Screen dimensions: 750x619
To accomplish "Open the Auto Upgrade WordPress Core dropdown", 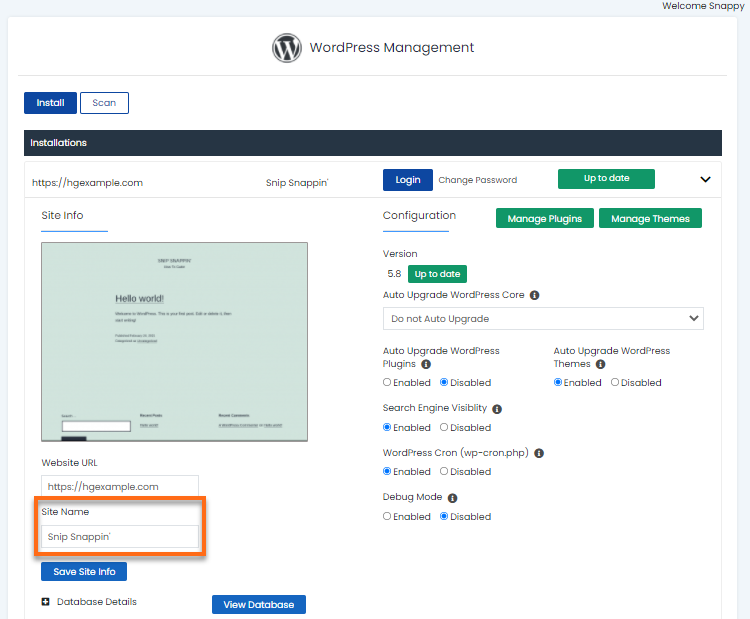I will pos(543,319).
